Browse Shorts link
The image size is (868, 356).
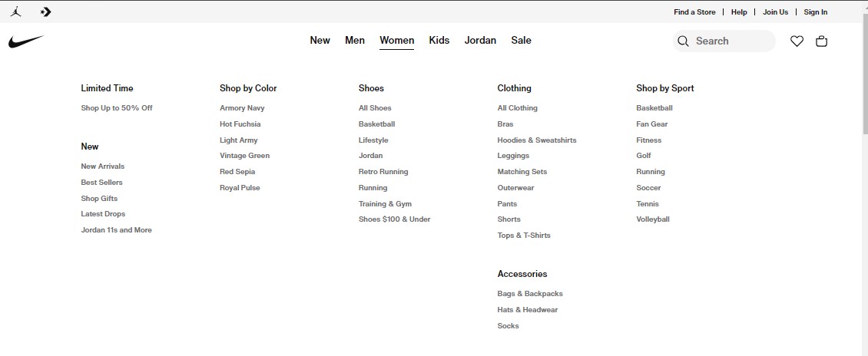tap(509, 219)
